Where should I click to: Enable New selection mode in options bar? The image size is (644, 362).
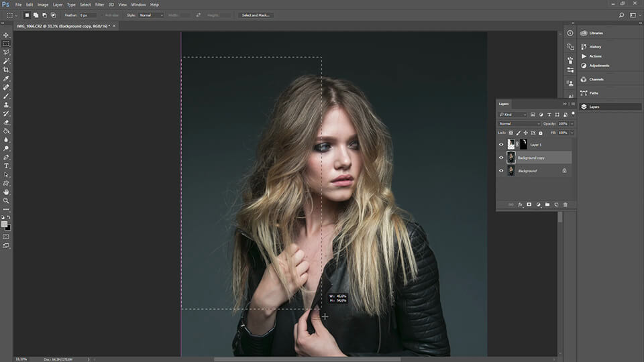tap(27, 15)
